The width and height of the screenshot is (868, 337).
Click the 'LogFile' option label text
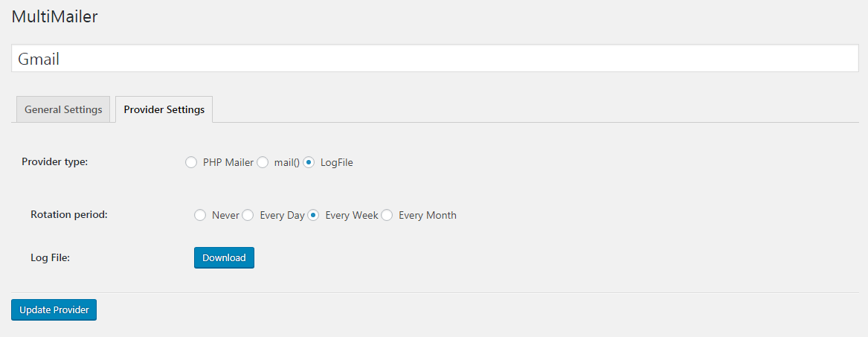(337, 162)
